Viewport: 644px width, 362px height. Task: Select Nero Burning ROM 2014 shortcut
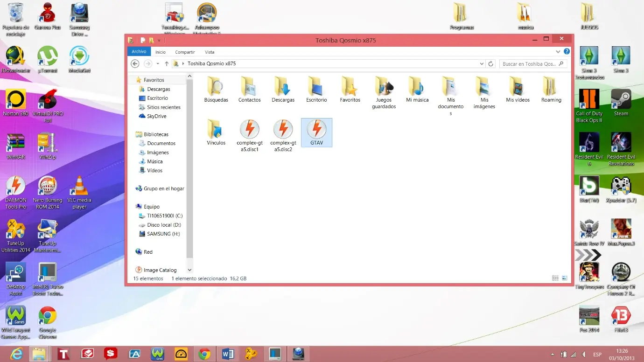coord(48,193)
